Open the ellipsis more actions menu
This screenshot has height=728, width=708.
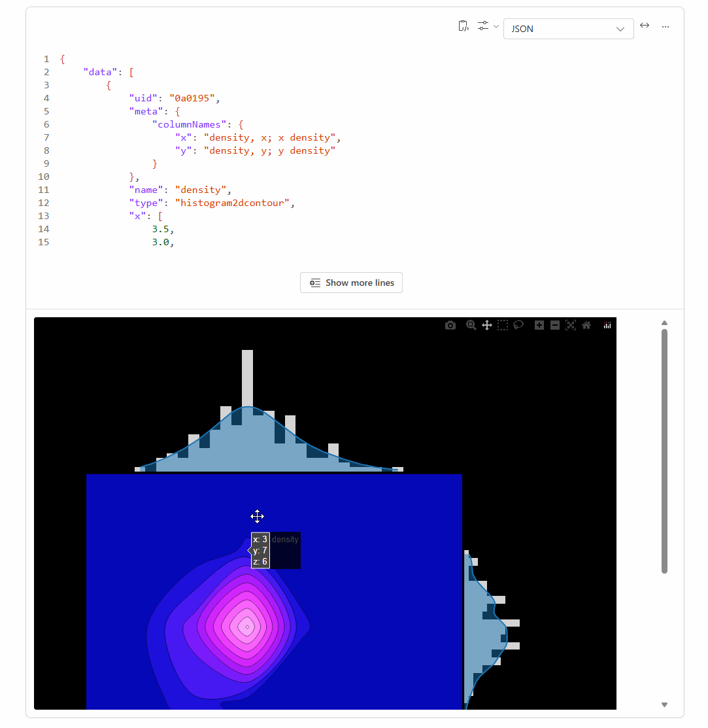coord(666,27)
